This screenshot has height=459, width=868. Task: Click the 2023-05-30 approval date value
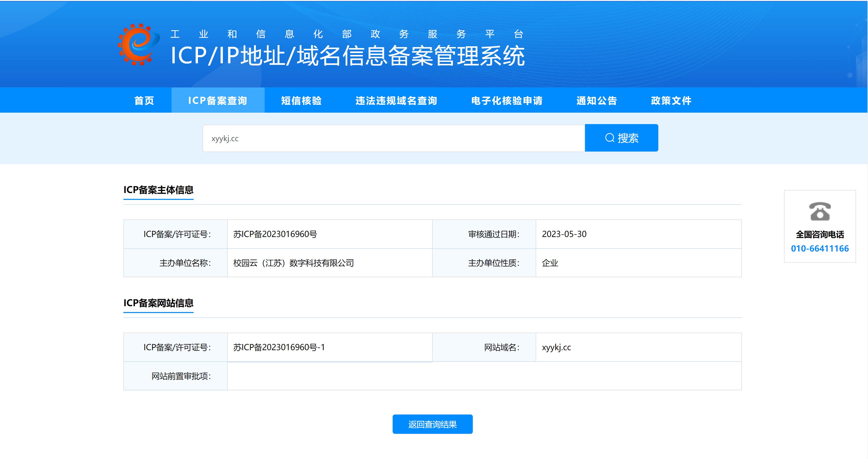[x=564, y=234]
